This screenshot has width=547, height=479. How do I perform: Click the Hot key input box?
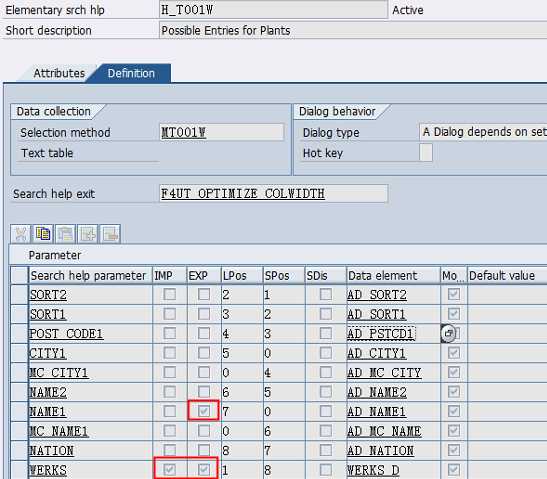point(426,152)
